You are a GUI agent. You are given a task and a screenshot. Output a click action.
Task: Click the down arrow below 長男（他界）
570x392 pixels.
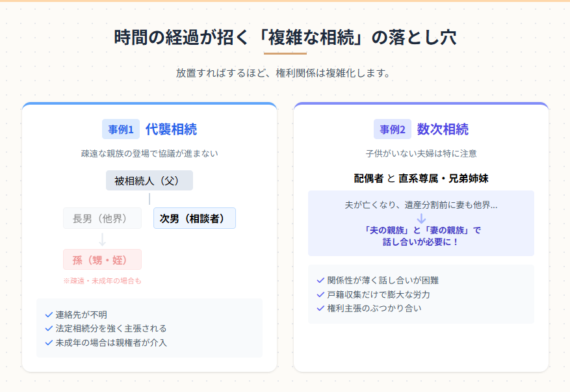click(102, 239)
